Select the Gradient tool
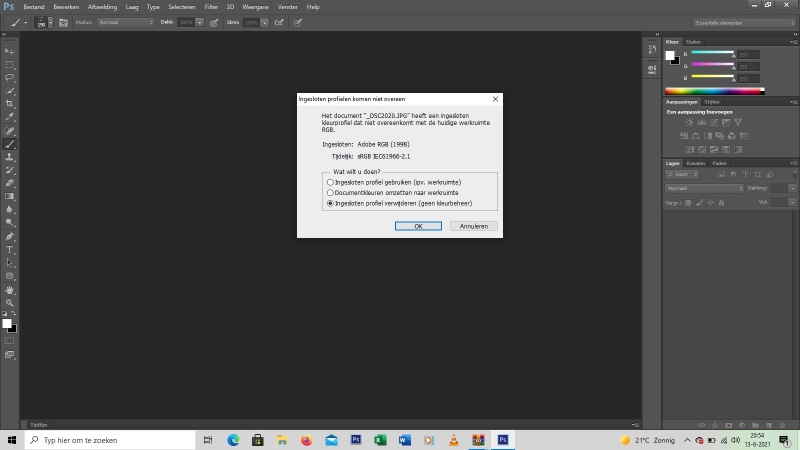800x450 pixels. coord(10,196)
